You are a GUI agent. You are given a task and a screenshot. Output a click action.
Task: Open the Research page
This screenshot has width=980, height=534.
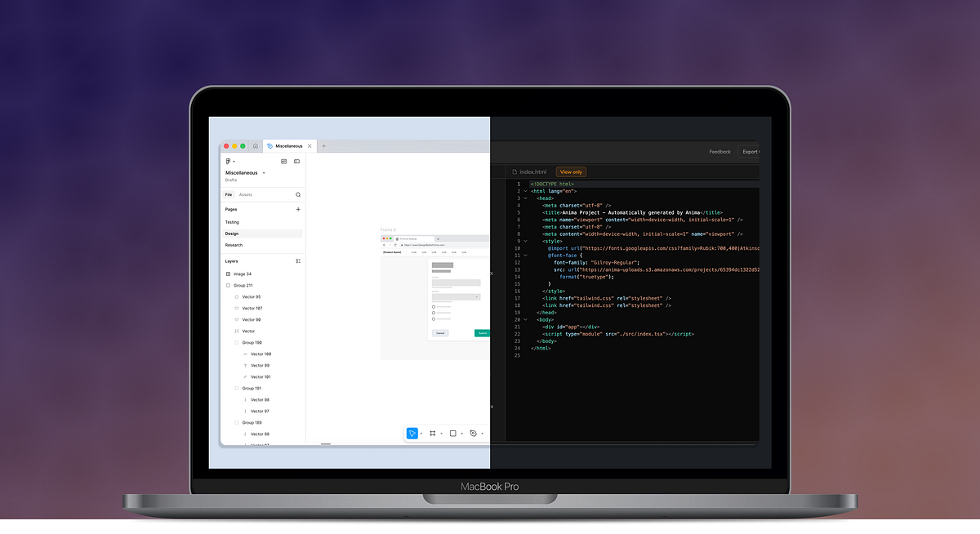(x=234, y=245)
